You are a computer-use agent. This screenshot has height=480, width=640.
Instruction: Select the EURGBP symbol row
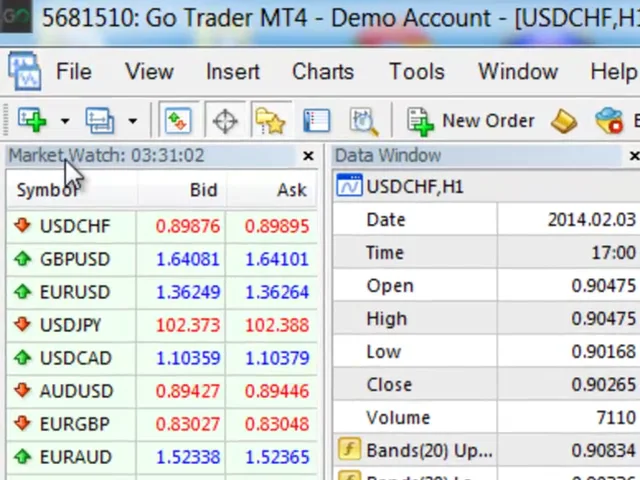[162, 424]
